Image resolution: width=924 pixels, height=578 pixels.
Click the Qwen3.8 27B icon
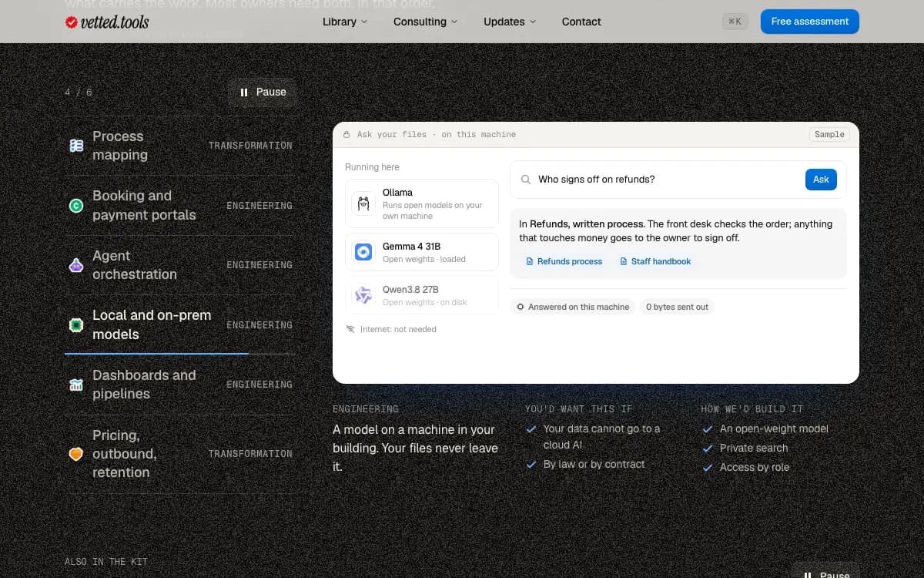pos(363,294)
